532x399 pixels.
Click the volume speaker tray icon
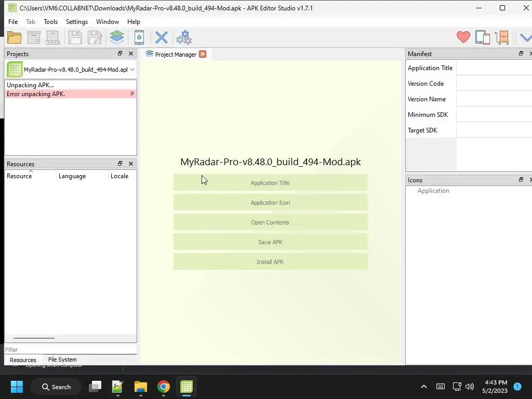(470, 387)
